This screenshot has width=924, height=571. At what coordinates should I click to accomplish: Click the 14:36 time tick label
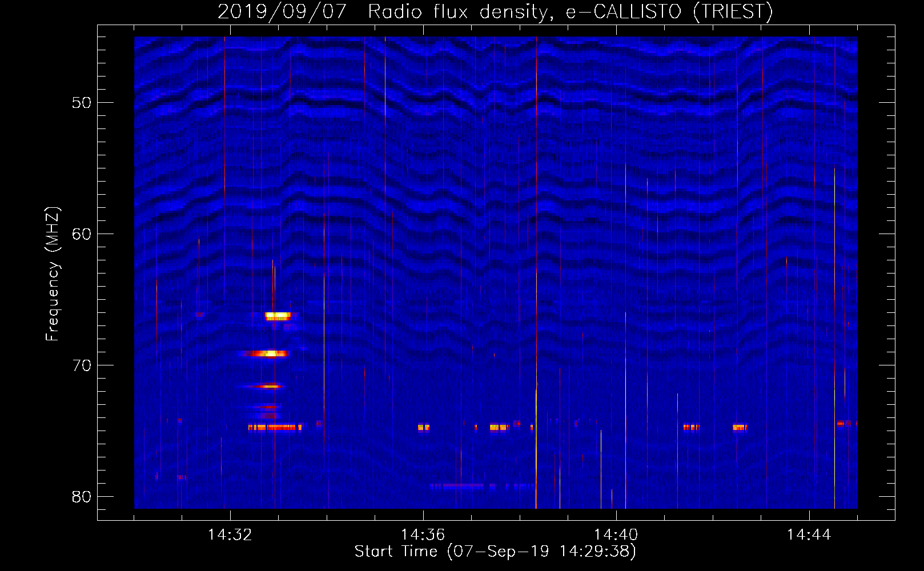pyautogui.click(x=423, y=535)
